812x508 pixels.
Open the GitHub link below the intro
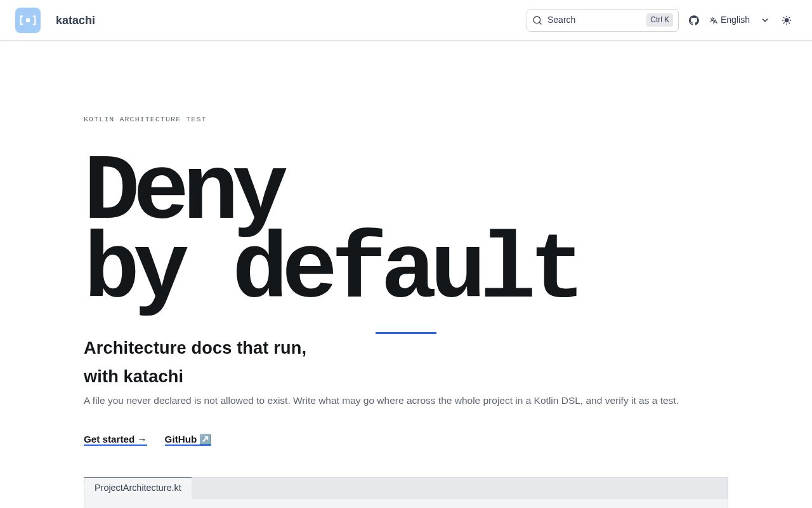pyautogui.click(x=188, y=439)
